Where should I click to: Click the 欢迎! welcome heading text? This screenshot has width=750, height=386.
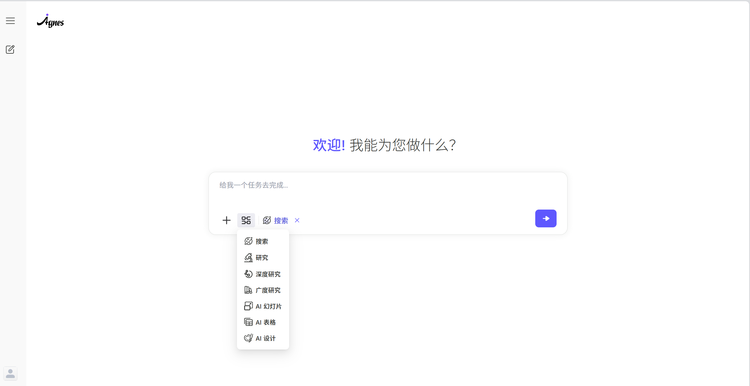coord(329,145)
